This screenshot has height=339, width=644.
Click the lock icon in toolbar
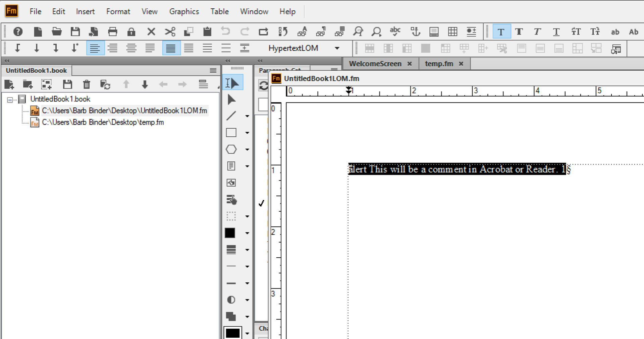pos(131,32)
